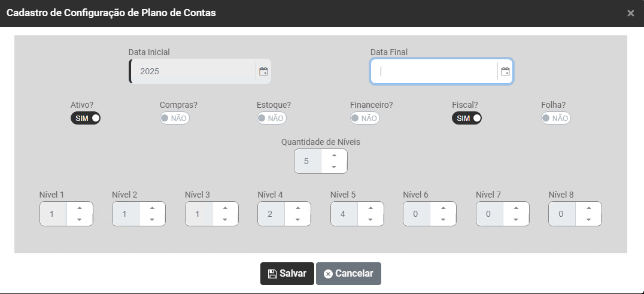
Task: Disable the Fiscal? toggle
Action: coord(467,118)
